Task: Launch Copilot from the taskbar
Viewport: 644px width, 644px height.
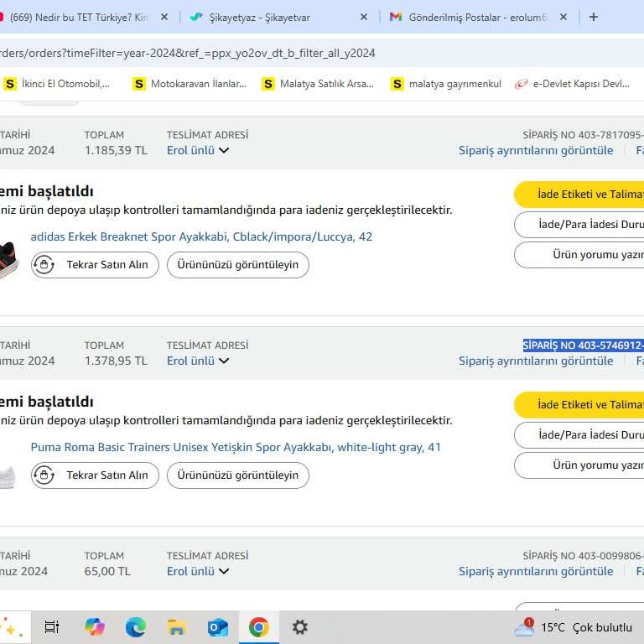Action: point(95,627)
